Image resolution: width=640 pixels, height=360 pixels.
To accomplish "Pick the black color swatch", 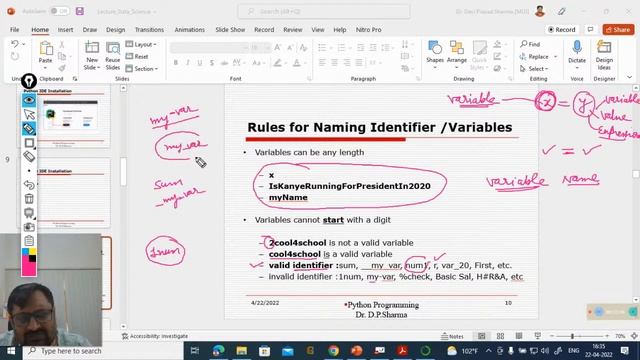I will pyautogui.click(x=33, y=258).
